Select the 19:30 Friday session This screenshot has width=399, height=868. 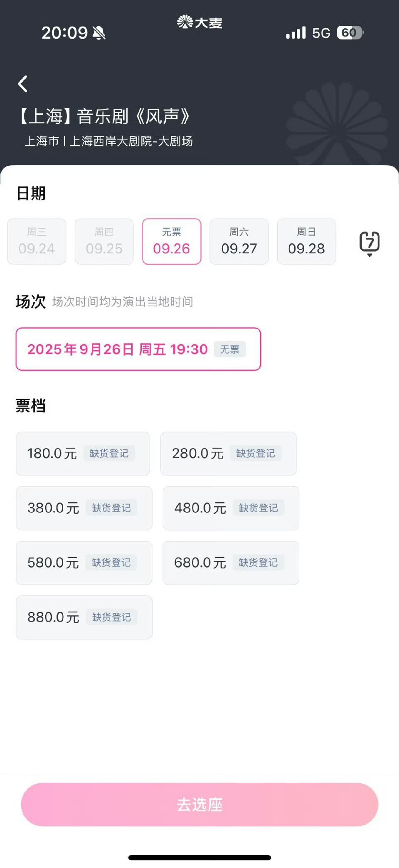[138, 349]
